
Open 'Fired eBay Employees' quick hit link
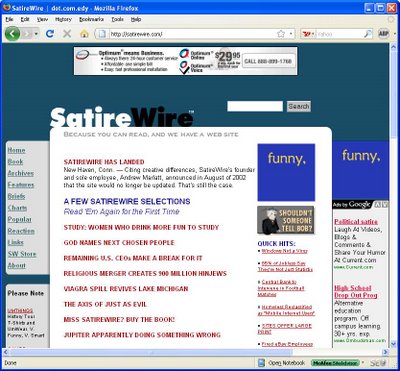tap(287, 344)
